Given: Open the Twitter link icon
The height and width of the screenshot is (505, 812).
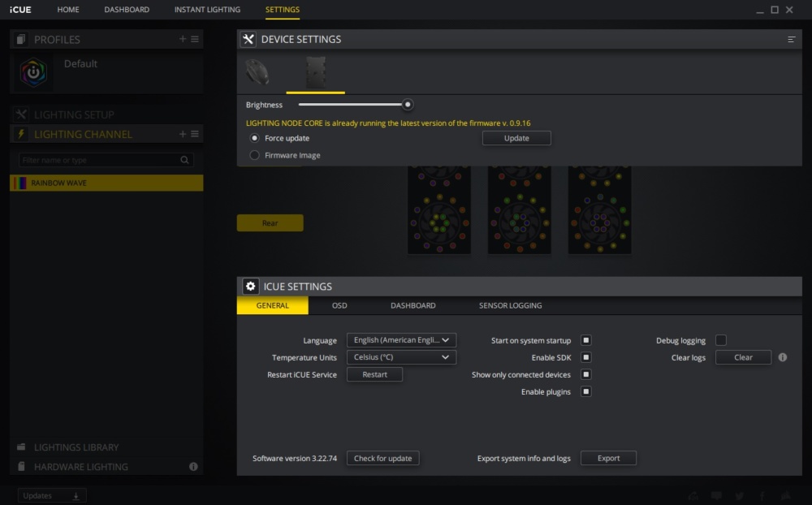Looking at the screenshot, I should click(740, 496).
